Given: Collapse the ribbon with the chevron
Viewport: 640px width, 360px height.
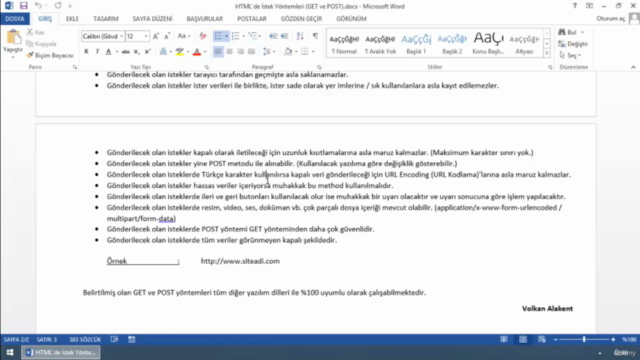Looking at the screenshot, I should 633,67.
